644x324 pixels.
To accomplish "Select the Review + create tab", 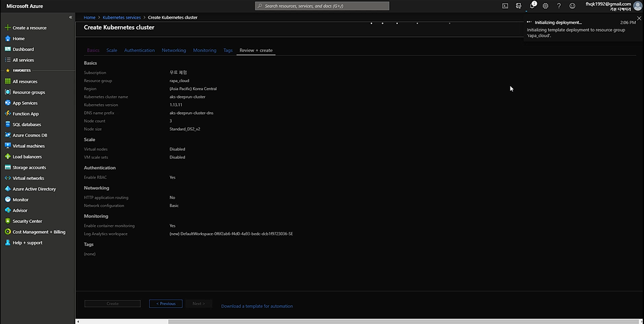I will point(256,50).
